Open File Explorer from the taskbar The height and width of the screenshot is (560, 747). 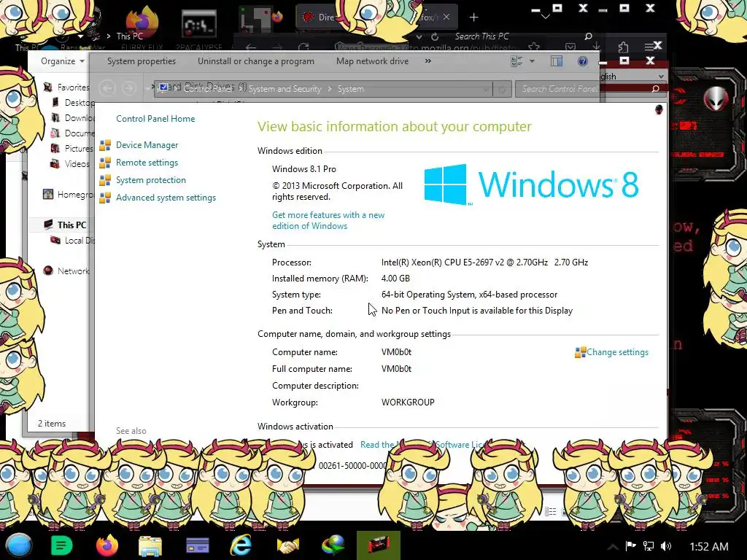click(150, 545)
